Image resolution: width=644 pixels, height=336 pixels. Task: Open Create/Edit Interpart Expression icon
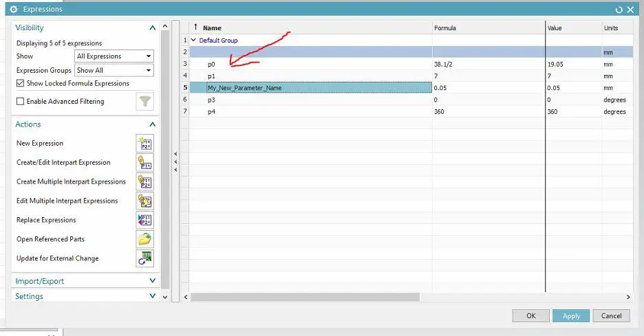(x=145, y=162)
